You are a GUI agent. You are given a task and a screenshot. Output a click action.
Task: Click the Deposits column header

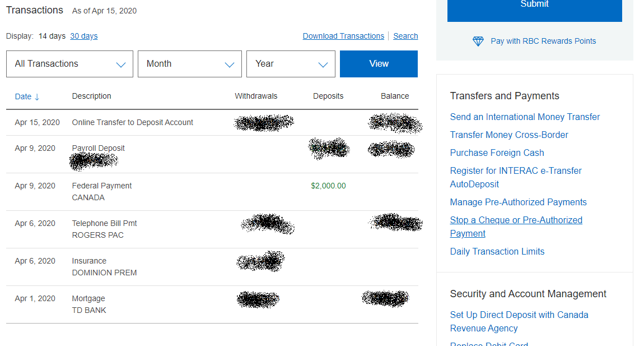point(328,96)
